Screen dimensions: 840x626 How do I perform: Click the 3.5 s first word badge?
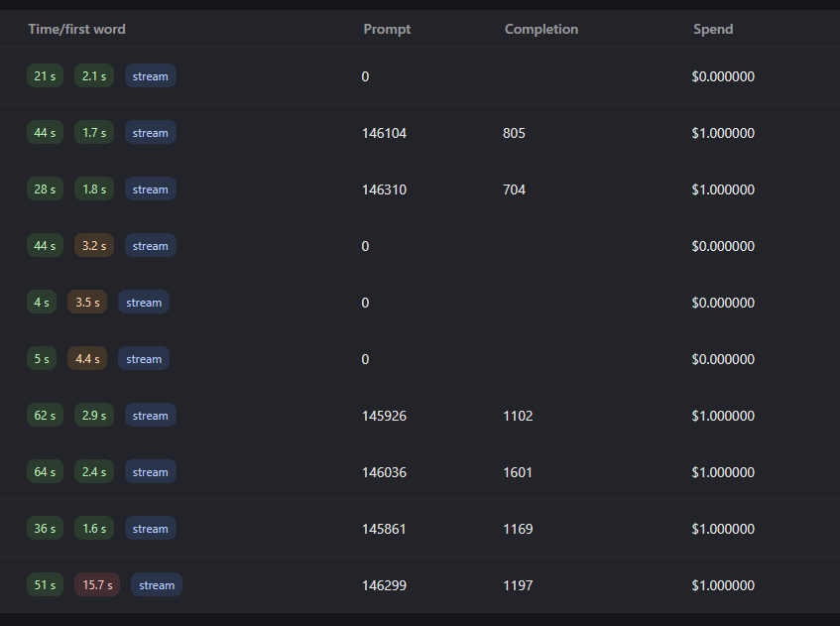(87, 303)
